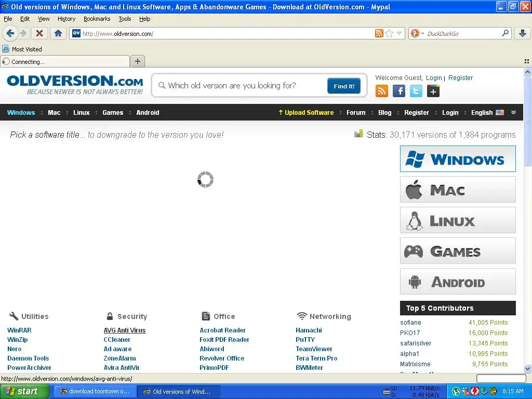The width and height of the screenshot is (532, 399).
Task: Click the Most Visited bookmark folder
Action: pyautogui.click(x=22, y=49)
